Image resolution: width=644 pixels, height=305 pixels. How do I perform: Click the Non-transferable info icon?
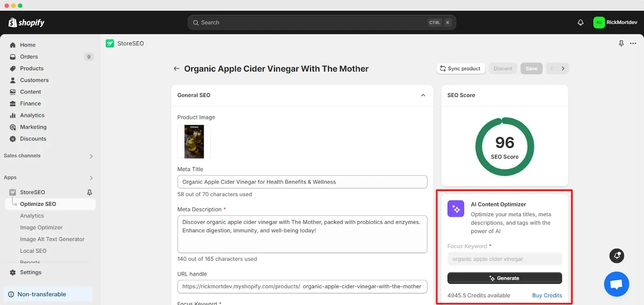11,294
